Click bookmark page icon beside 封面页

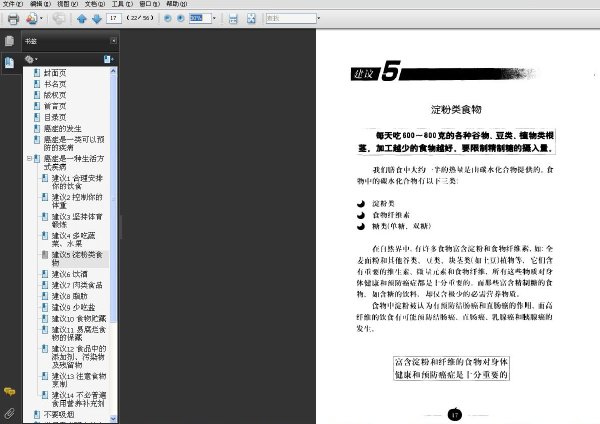coord(37,73)
